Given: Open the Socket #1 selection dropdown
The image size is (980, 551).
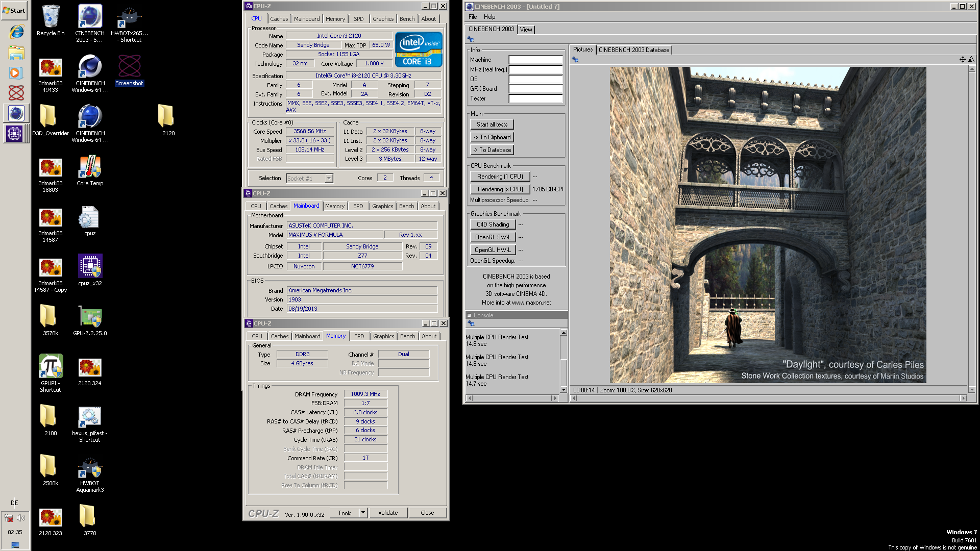Looking at the screenshot, I should click(x=309, y=178).
